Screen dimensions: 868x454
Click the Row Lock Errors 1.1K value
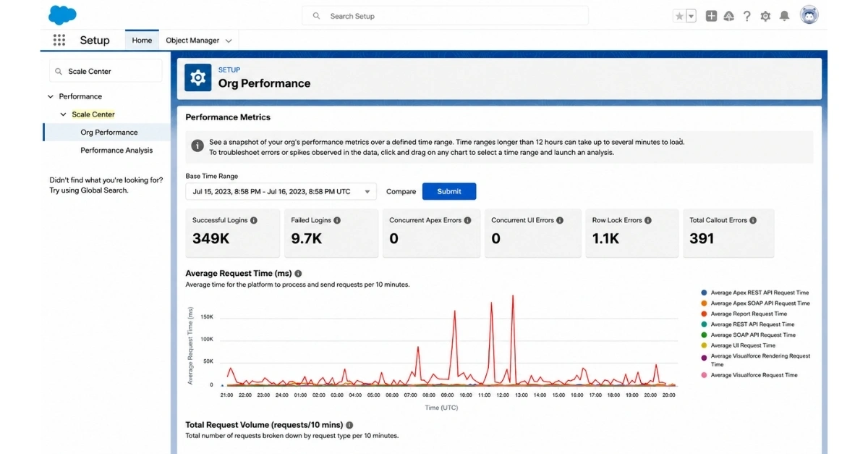606,238
